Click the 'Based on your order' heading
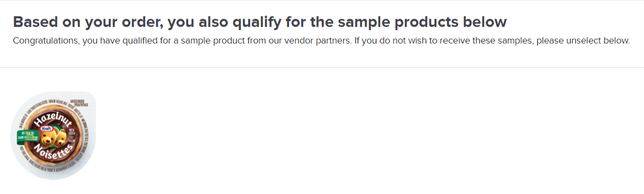 260,22
